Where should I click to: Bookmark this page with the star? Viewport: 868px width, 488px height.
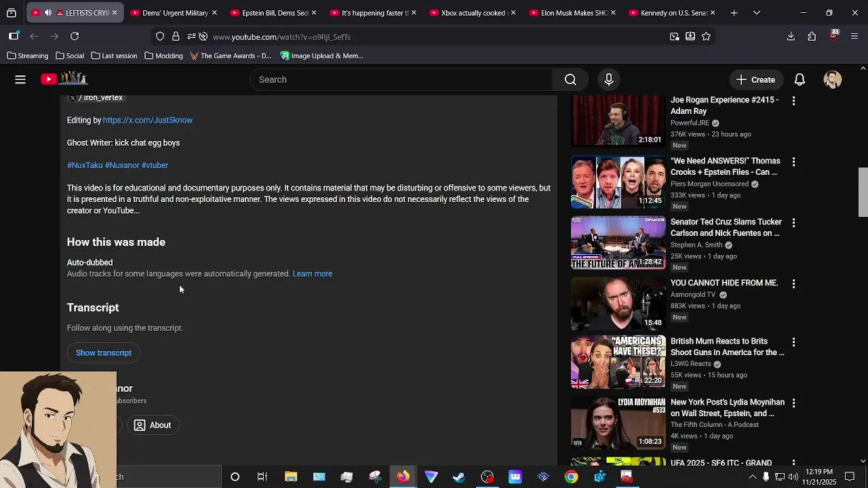[x=706, y=37]
